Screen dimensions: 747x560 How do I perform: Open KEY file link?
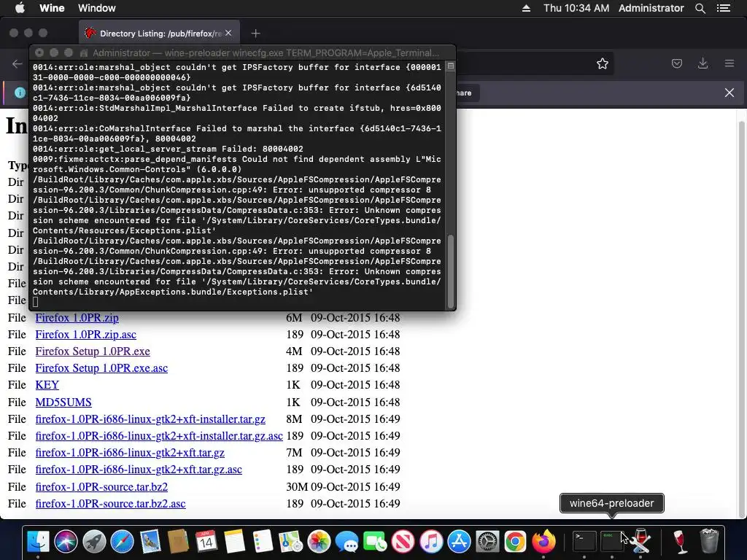[47, 385]
